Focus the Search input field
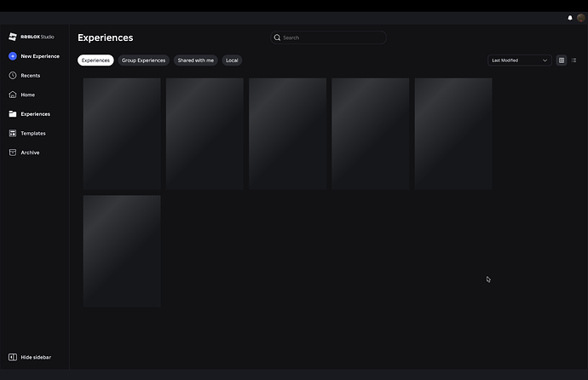Image resolution: width=588 pixels, height=380 pixels. (328, 37)
